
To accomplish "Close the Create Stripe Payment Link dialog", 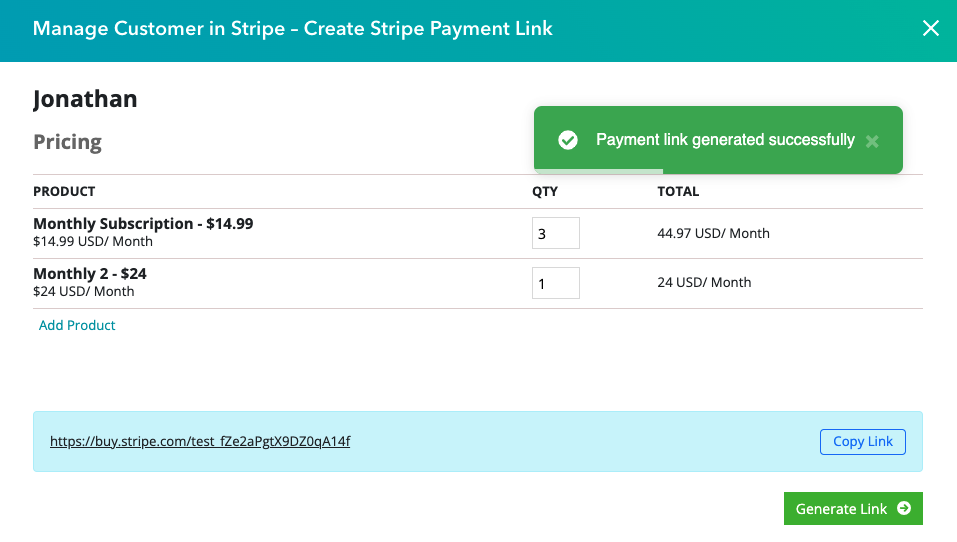I will pos(930,28).
